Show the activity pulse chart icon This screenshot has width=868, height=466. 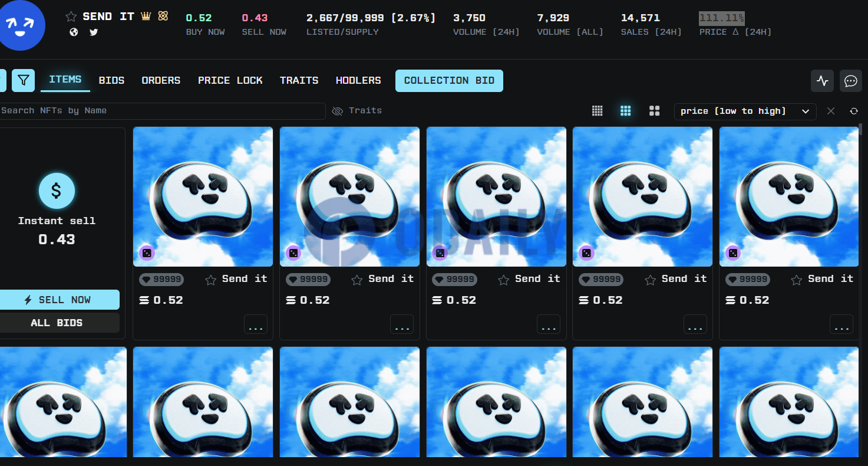tap(822, 81)
